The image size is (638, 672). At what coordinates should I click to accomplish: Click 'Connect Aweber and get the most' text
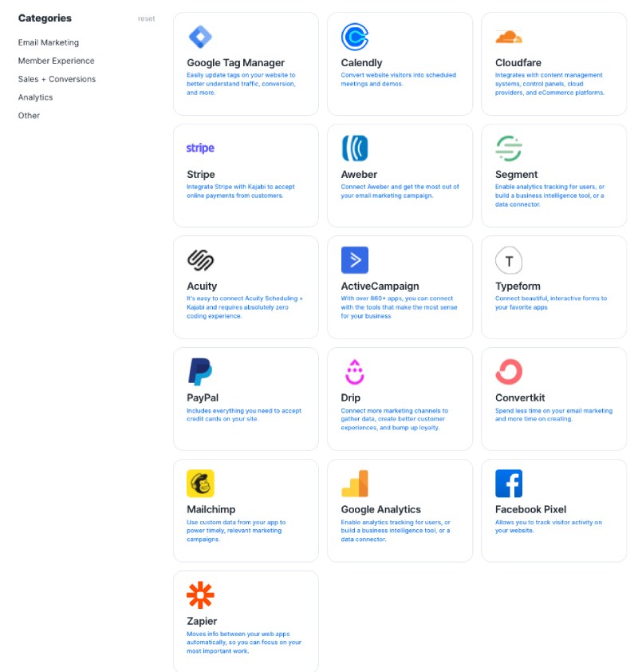point(400,191)
